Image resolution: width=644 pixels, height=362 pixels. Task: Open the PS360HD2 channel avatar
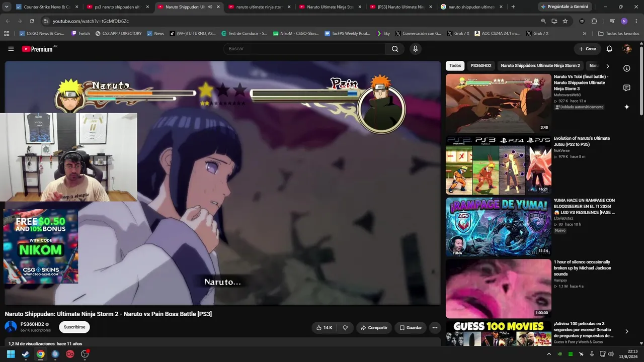(x=11, y=327)
